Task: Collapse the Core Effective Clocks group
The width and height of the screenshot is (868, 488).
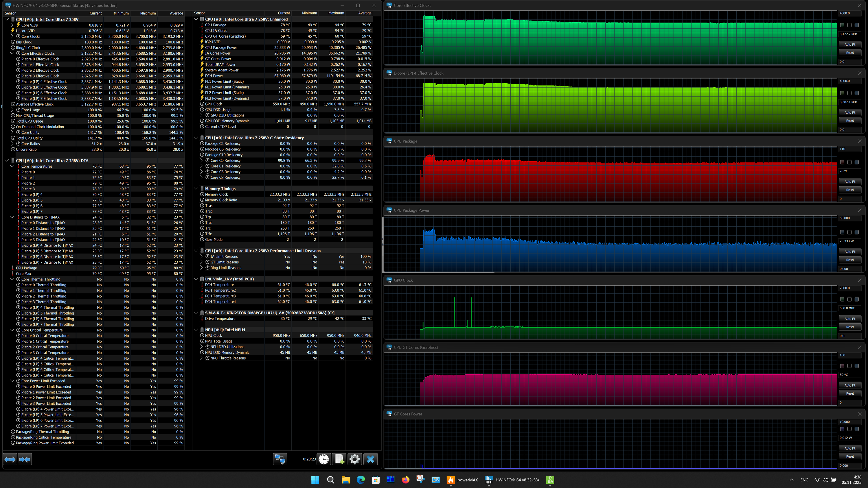Action: coord(12,53)
